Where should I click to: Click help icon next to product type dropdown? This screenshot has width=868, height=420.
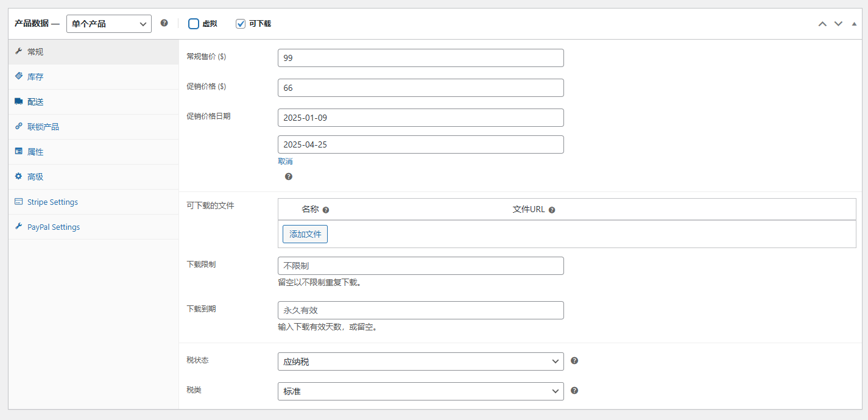pos(164,23)
